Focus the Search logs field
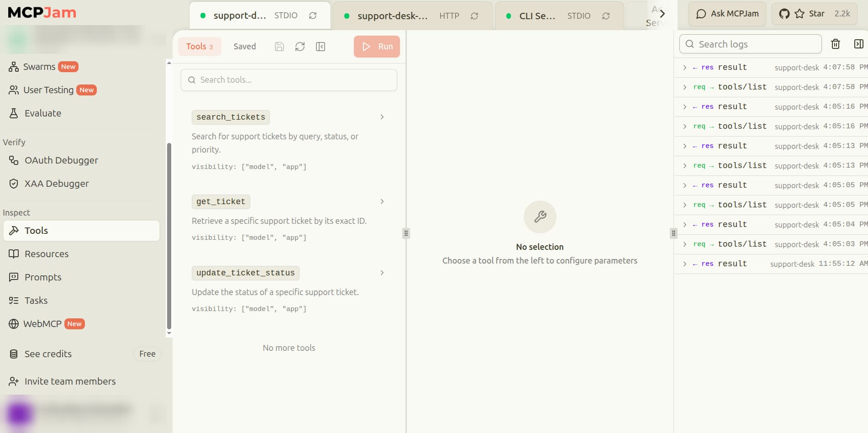The width and height of the screenshot is (868, 433). [x=751, y=44]
